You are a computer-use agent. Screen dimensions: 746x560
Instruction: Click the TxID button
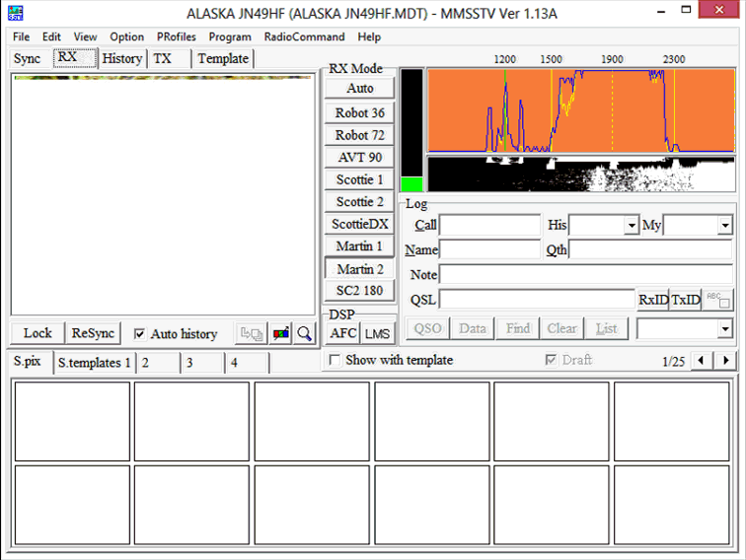[686, 300]
